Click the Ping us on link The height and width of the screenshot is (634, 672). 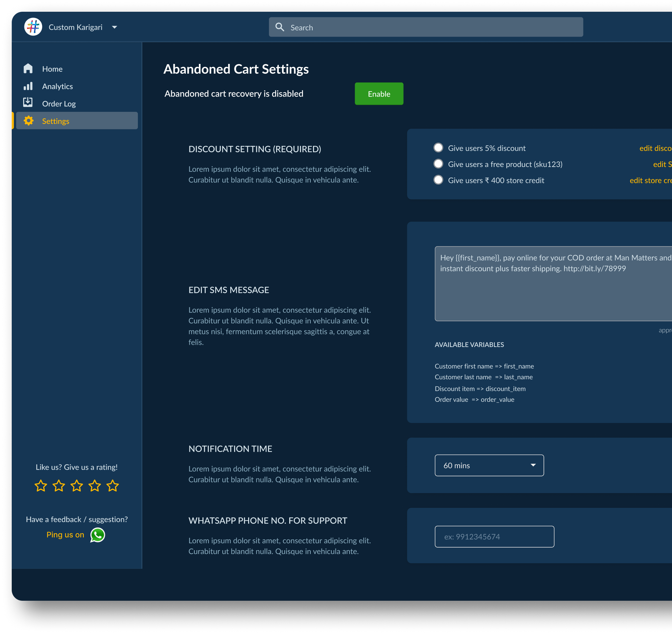click(x=65, y=535)
